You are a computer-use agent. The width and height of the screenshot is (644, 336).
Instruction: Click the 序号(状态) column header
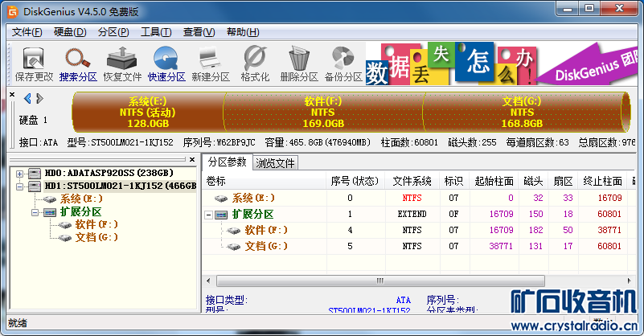point(356,181)
